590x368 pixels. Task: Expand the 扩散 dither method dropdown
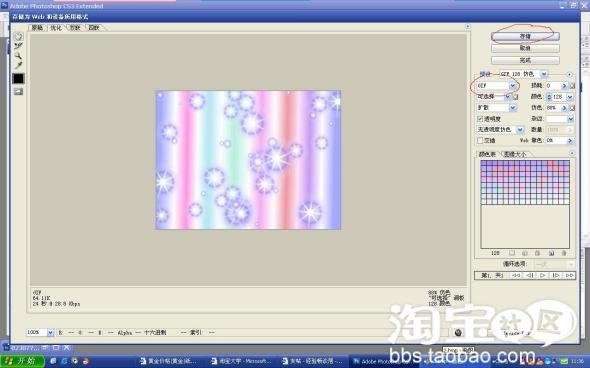(x=496, y=108)
